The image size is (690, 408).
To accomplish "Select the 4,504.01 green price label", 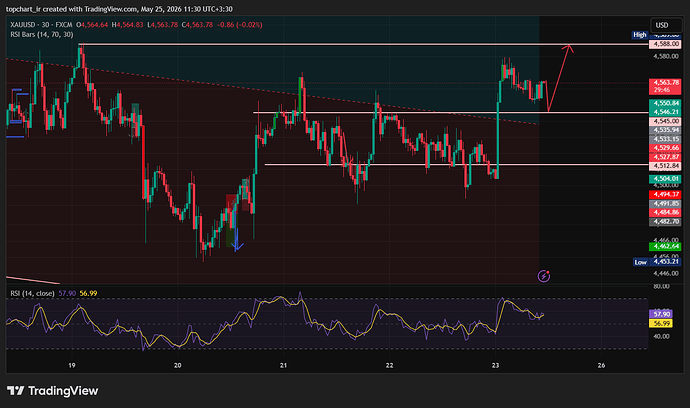I will pos(665,179).
